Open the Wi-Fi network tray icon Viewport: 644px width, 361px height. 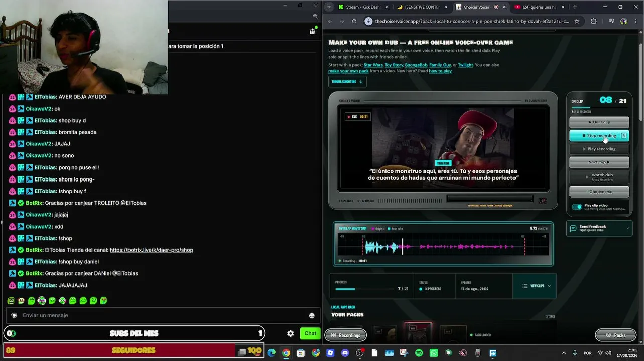tap(600, 353)
